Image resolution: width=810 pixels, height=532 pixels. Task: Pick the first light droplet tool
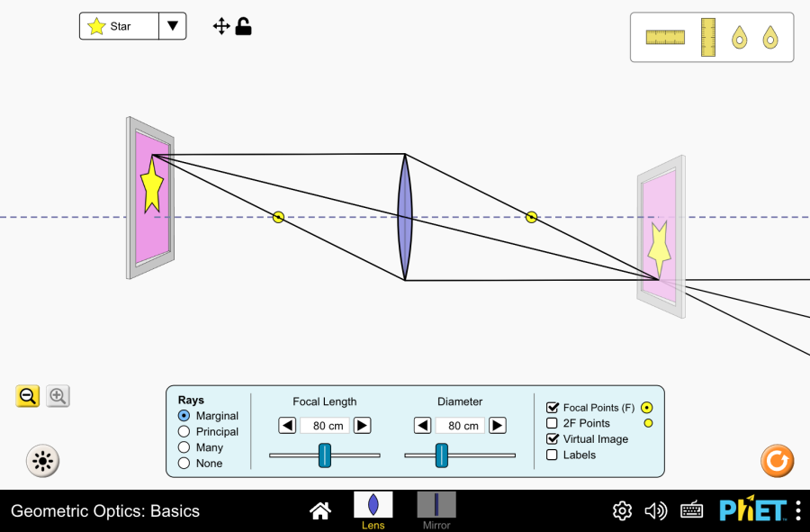point(738,37)
